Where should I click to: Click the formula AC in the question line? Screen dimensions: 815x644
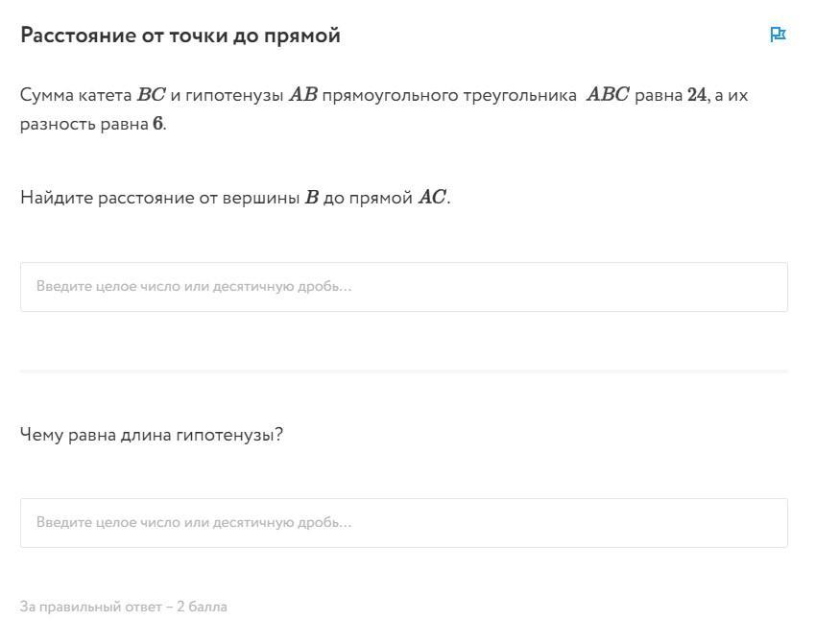(432, 198)
